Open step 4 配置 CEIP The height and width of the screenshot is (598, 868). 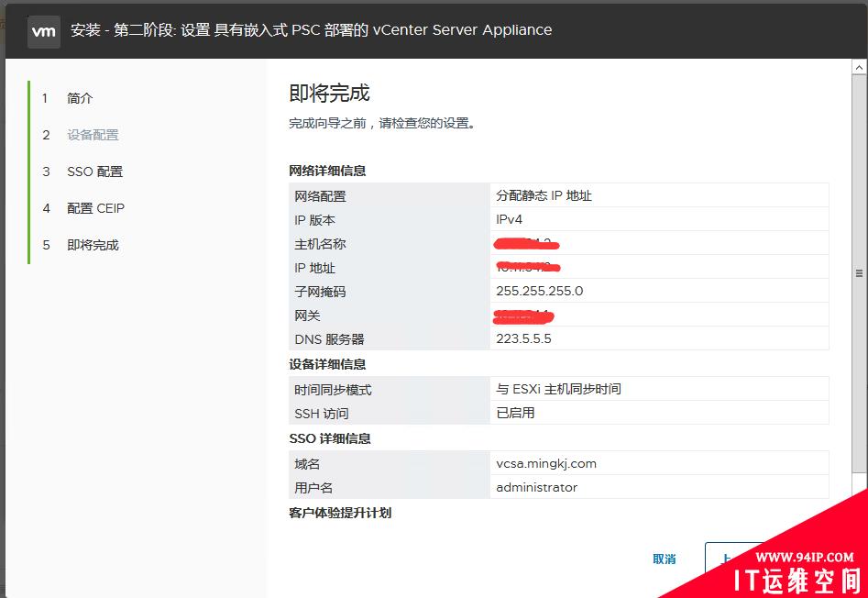(x=95, y=208)
